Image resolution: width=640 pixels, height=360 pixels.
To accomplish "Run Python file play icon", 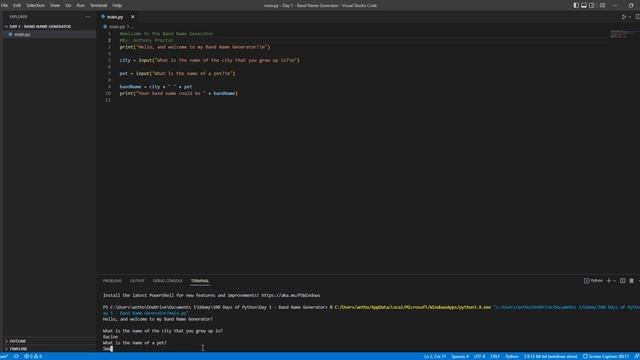I will pos(623,17).
